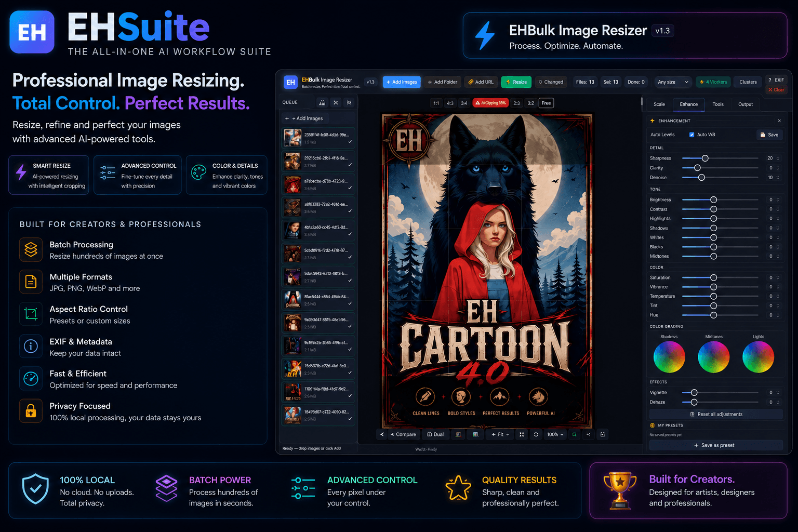Select the 4:3 aspect ratio preset
Screen dimensions: 798x532
click(450, 103)
